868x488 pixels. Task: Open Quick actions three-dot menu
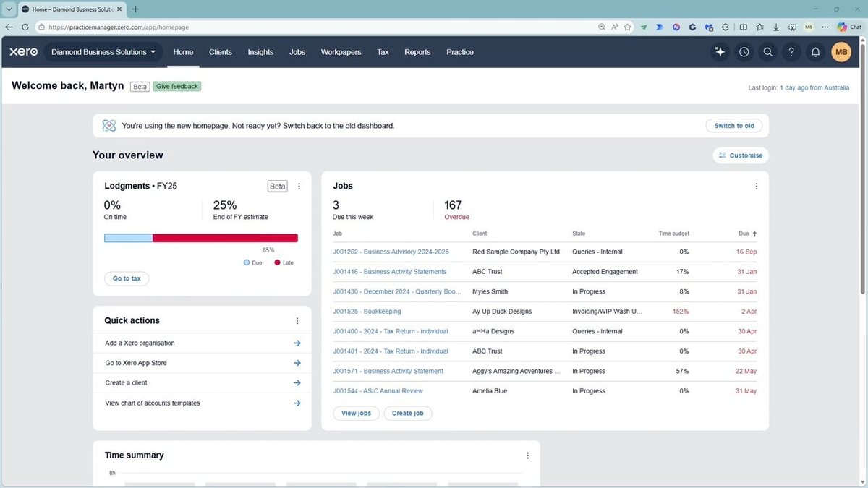(297, 321)
